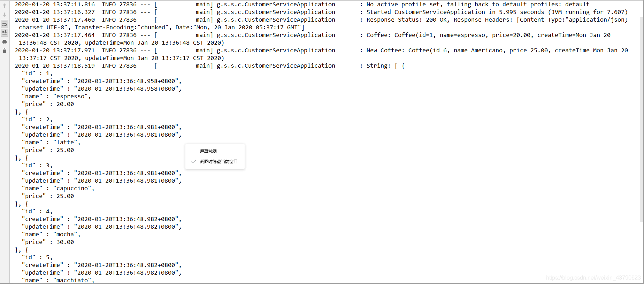Click the '"name" : "mocha"' JSON line

pyautogui.click(x=51, y=234)
